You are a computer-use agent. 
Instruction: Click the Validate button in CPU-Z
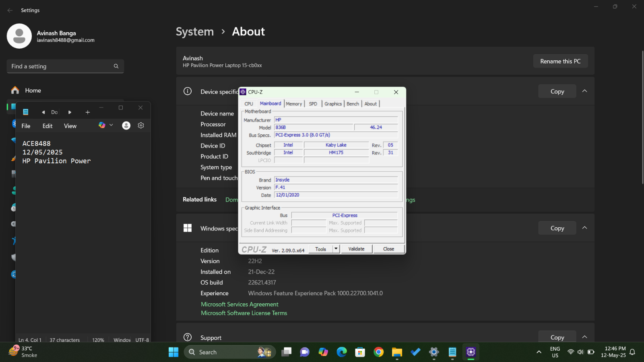click(x=356, y=249)
